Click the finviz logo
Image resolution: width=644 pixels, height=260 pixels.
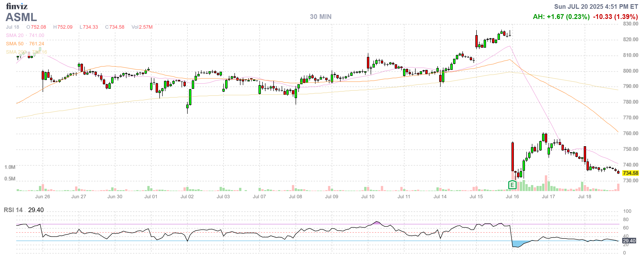click(x=16, y=6)
